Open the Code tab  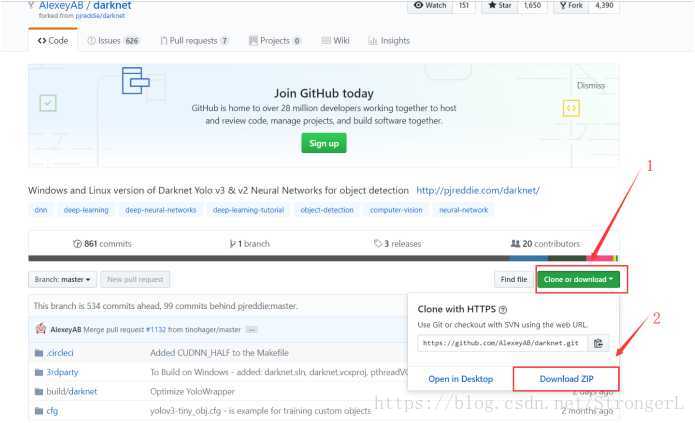[53, 41]
